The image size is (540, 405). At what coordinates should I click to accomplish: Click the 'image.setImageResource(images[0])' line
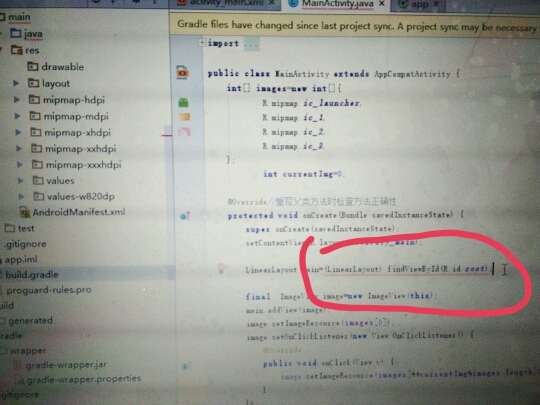320,323
